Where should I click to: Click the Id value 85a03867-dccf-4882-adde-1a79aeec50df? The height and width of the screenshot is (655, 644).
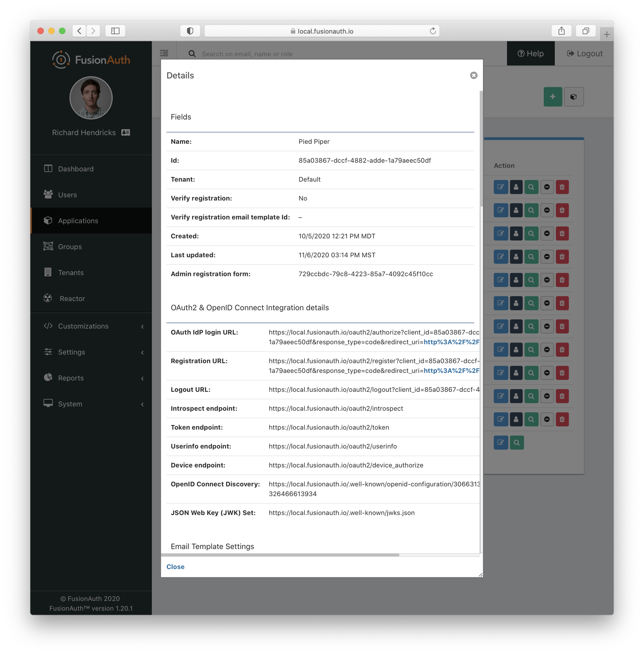tap(365, 160)
